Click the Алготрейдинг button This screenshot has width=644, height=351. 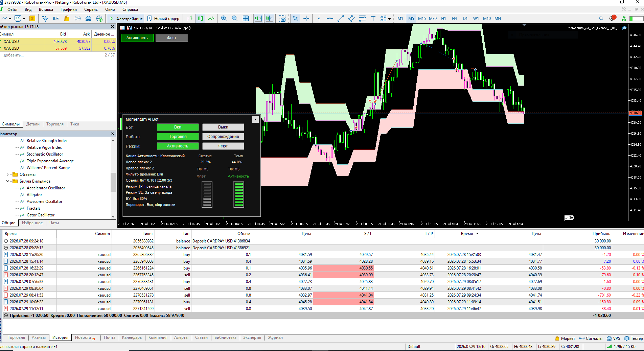(126, 19)
